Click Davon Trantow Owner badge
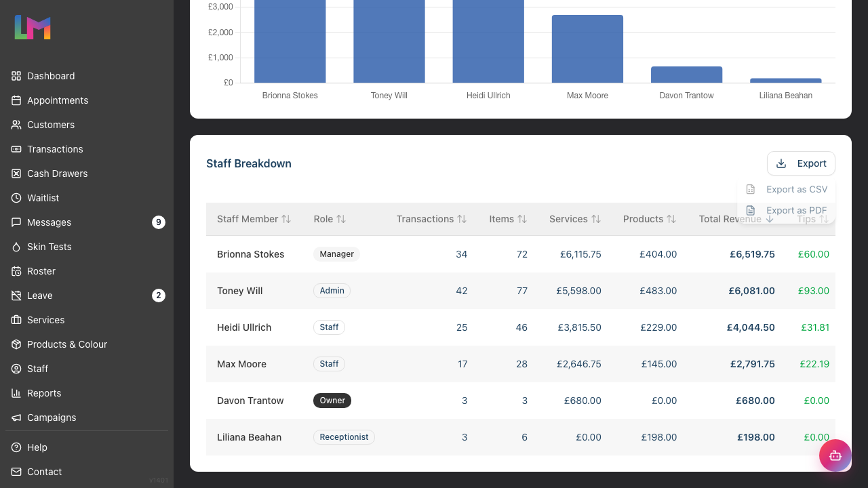868x488 pixels. [332, 401]
